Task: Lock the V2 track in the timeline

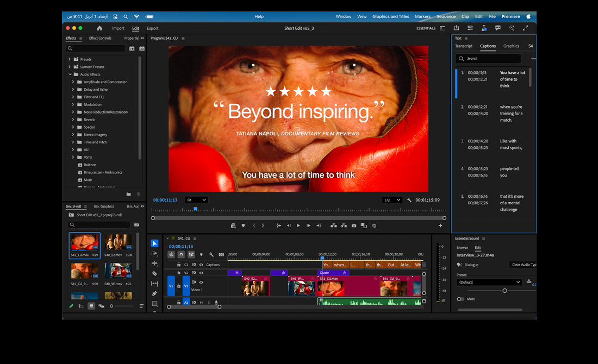Action: tap(179, 273)
